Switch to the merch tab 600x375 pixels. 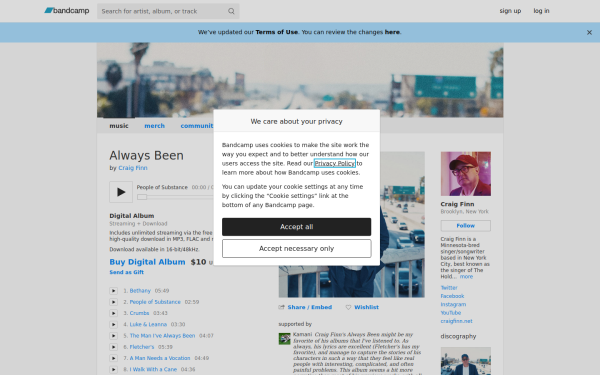pyautogui.click(x=155, y=126)
